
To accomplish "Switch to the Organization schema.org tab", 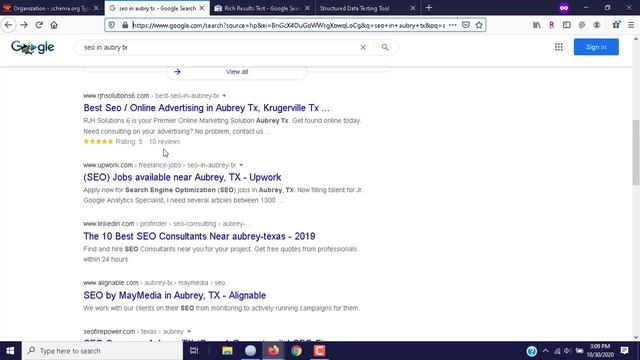I will click(x=51, y=8).
